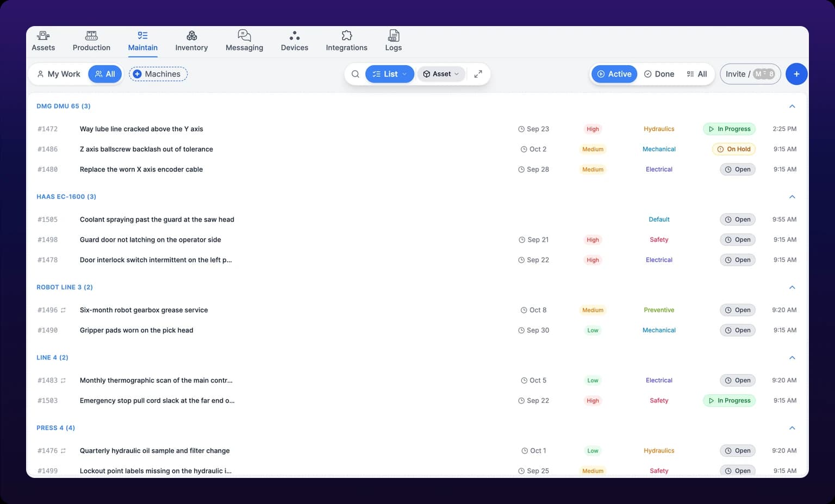Viewport: 835px width, 504px height.
Task: Go to the Production section
Action: [91, 41]
